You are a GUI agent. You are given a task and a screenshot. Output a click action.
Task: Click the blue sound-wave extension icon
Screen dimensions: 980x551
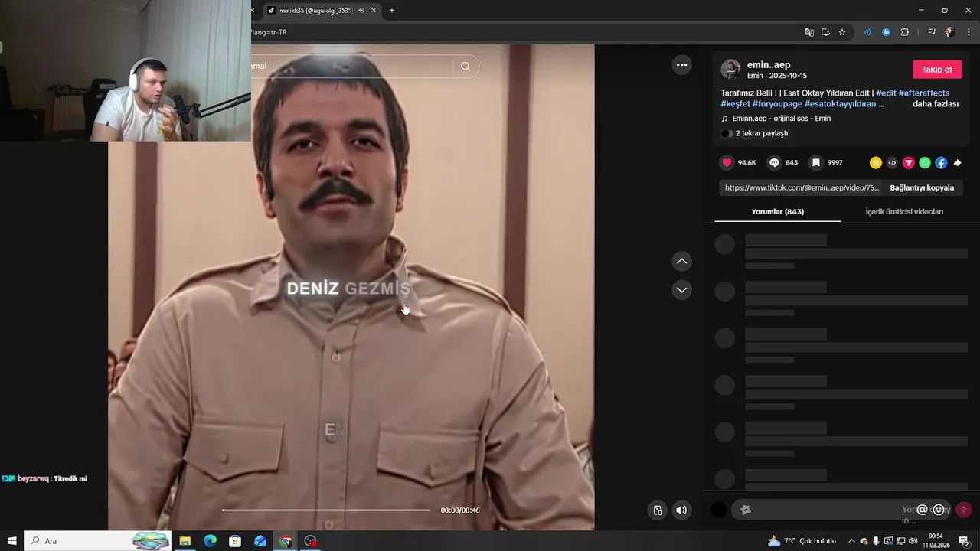[867, 32]
